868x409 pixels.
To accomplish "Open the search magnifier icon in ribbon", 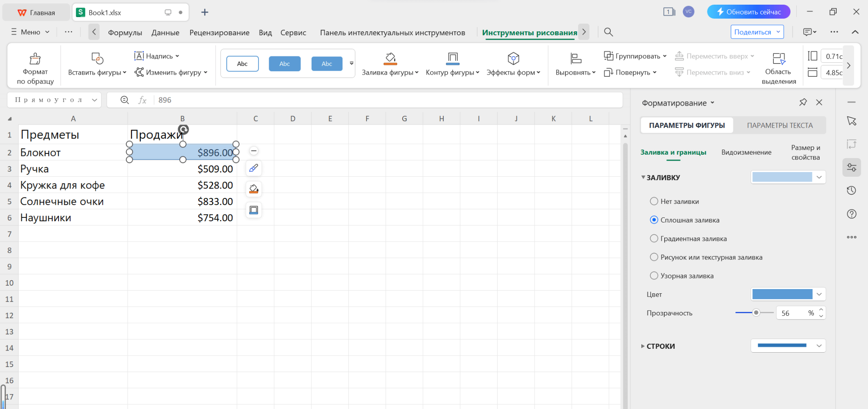I will [608, 32].
